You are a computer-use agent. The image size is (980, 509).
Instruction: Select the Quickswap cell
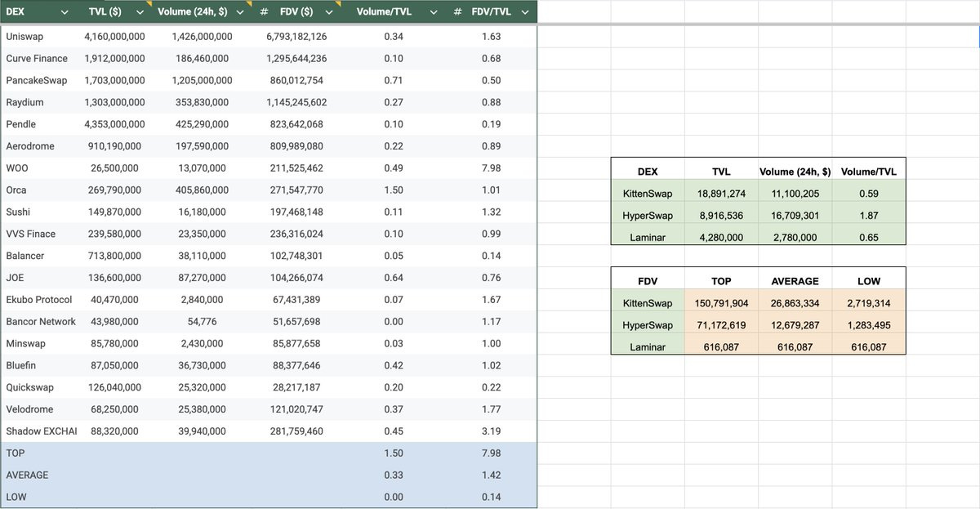29,387
